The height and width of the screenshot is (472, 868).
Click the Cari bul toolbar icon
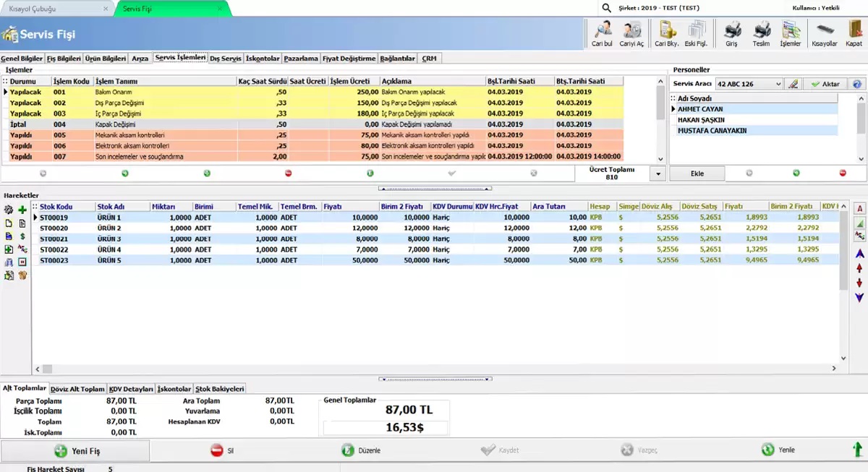603,33
